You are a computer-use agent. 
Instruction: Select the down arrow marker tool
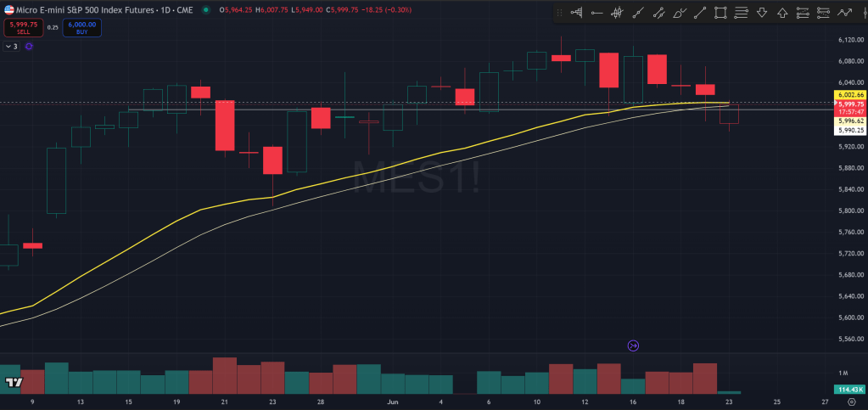[761, 13]
